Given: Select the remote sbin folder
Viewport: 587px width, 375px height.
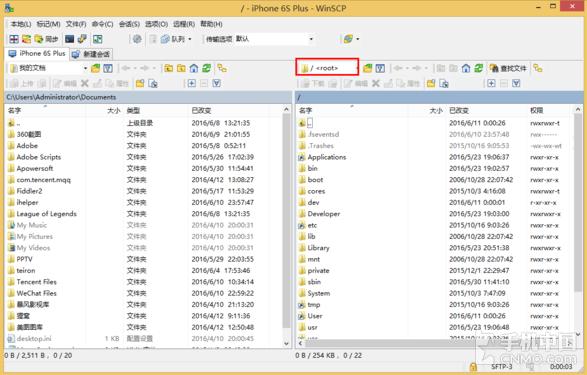Looking at the screenshot, I should [314, 282].
